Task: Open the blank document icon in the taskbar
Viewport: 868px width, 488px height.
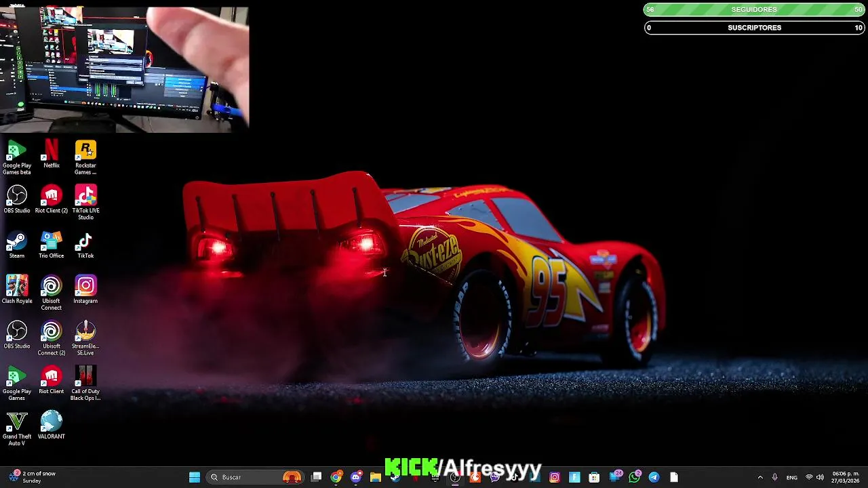Action: [674, 477]
